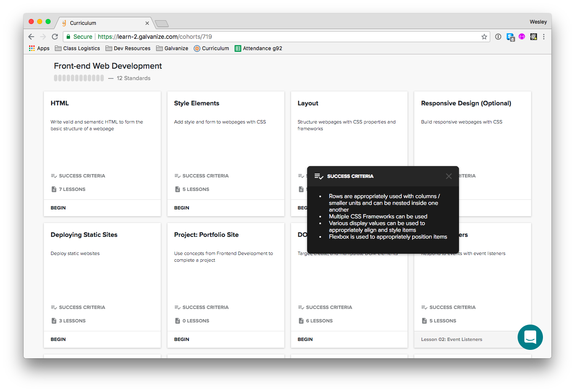Click the browser forward arrow

(43, 37)
